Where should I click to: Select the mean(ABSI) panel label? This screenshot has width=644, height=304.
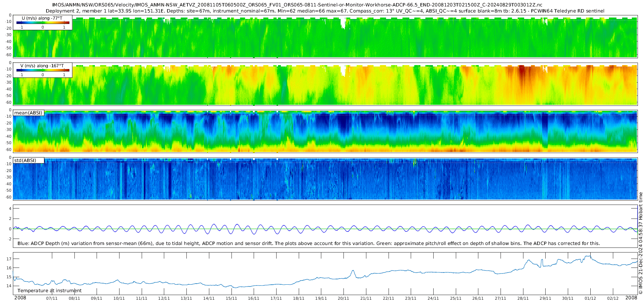tap(28, 113)
